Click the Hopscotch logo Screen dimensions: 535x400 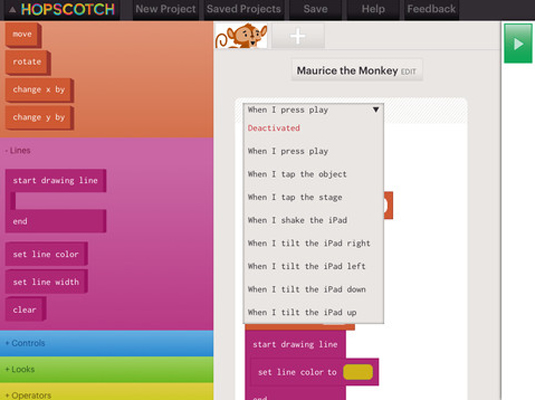[x=68, y=10]
